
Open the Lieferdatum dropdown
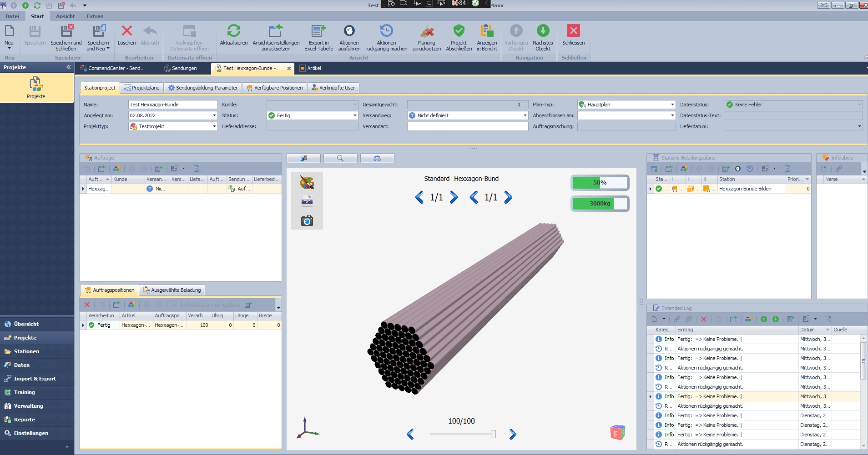pyautogui.click(x=859, y=126)
